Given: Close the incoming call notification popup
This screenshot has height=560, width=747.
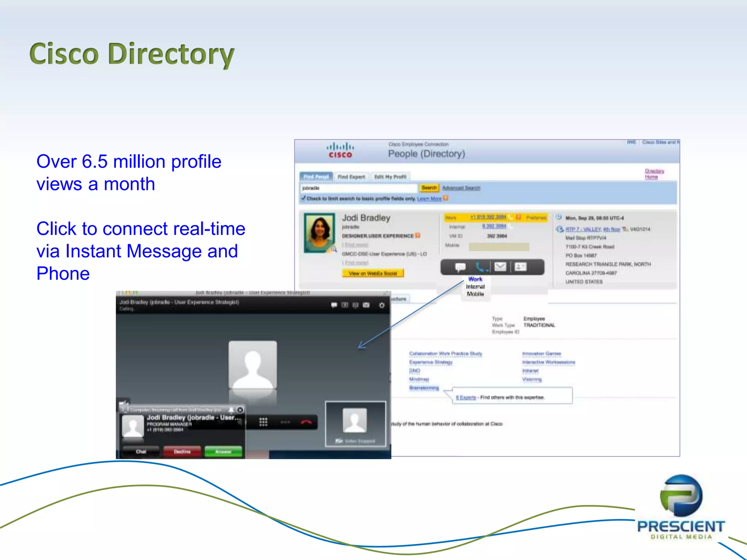Looking at the screenshot, I should tap(240, 410).
